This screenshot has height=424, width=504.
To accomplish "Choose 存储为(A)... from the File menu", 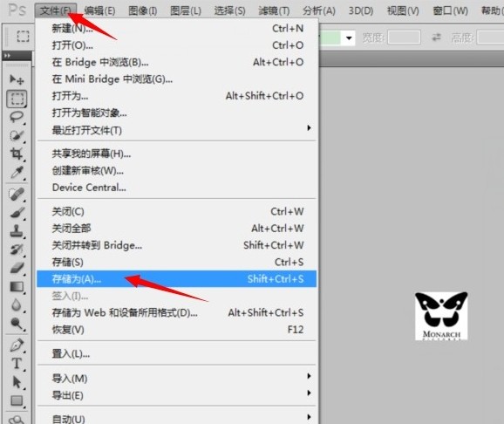I will (176, 278).
